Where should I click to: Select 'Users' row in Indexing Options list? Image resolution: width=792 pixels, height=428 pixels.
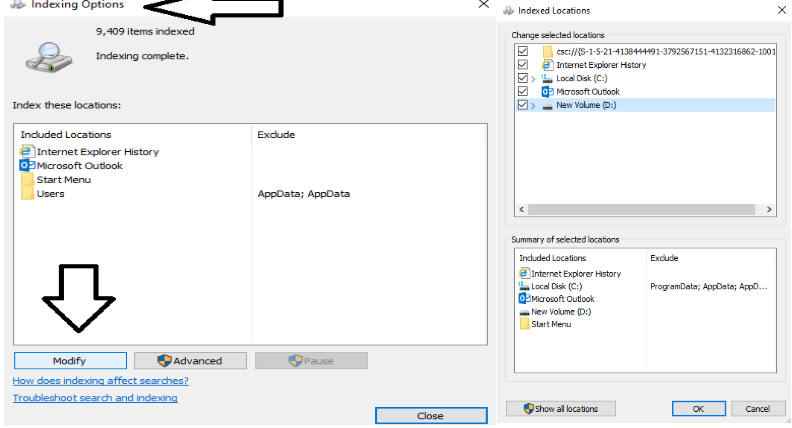coord(51,194)
